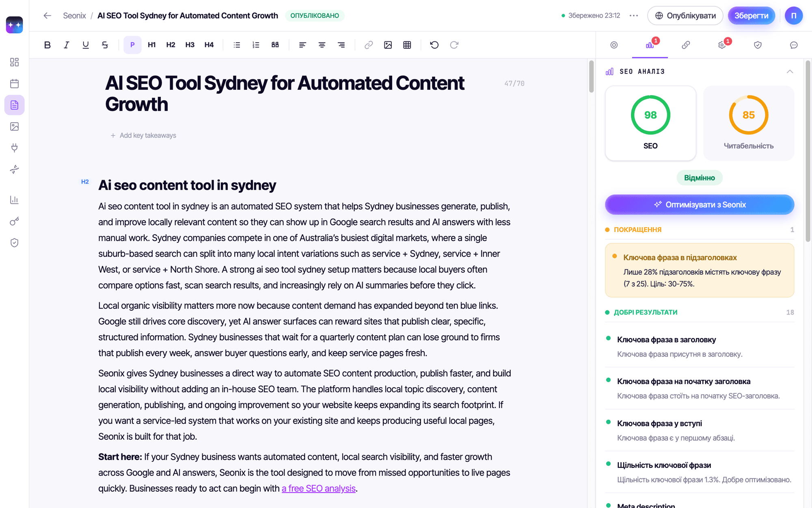Toggle strikethrough formatting
This screenshot has width=812, height=508.
click(105, 45)
